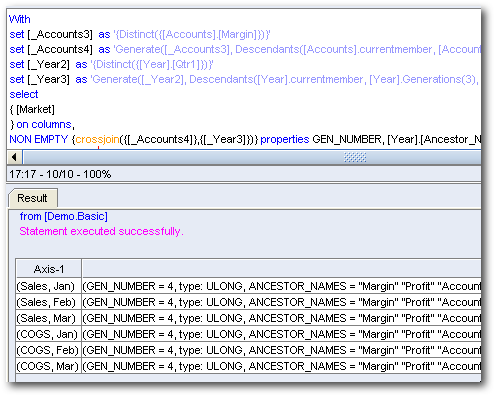495x396 pixels.
Task: Click the Axis-1 column header
Action: [x=49, y=269]
